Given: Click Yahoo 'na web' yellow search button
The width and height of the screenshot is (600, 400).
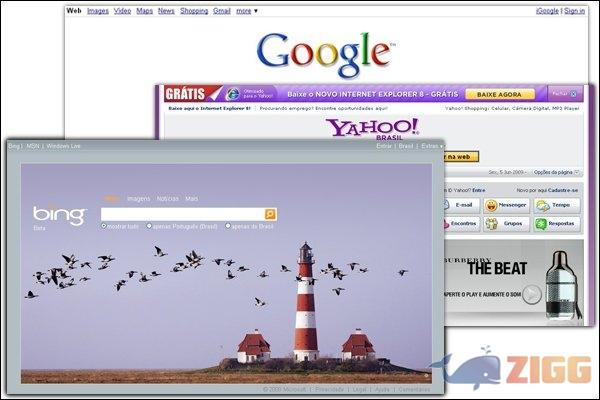Looking at the screenshot, I should click(461, 157).
